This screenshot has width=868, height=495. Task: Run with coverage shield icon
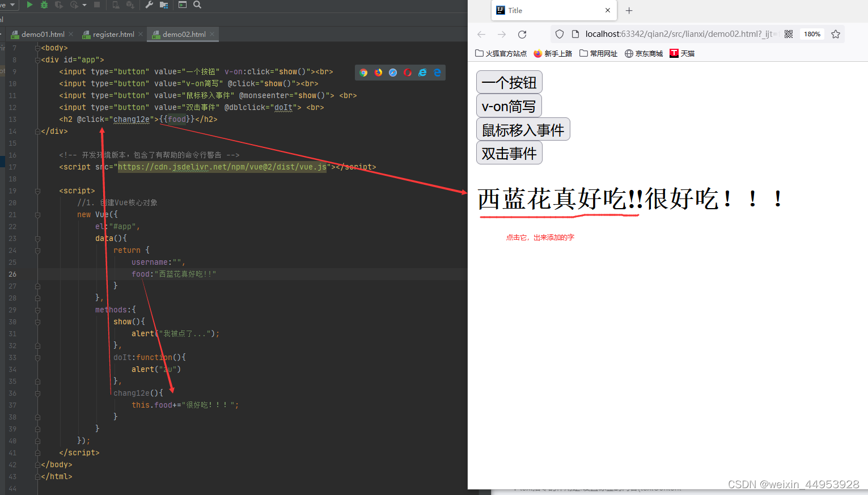point(59,5)
